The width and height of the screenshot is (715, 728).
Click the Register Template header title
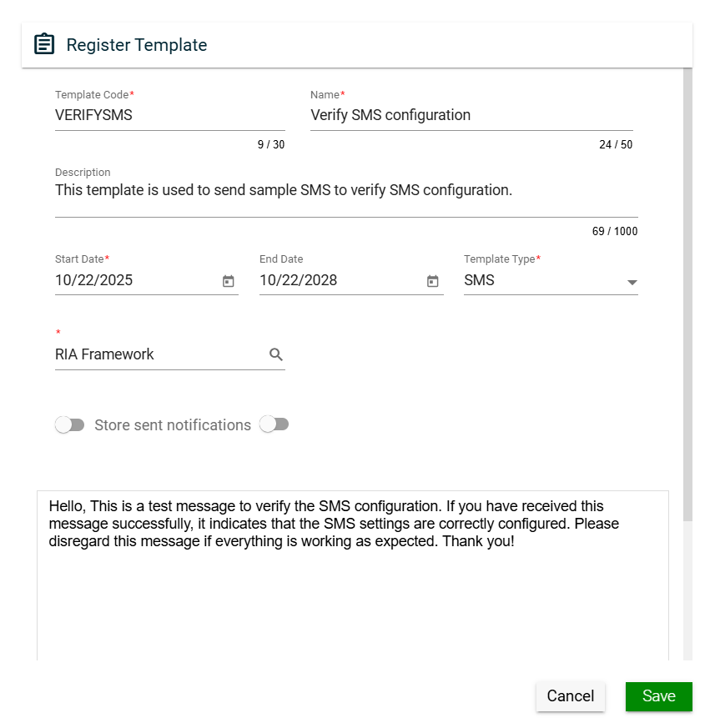pyautogui.click(x=137, y=45)
